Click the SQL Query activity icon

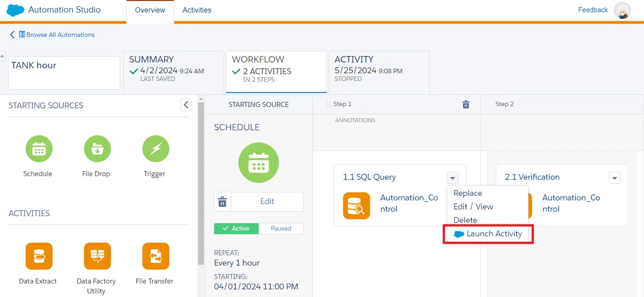[x=356, y=205]
